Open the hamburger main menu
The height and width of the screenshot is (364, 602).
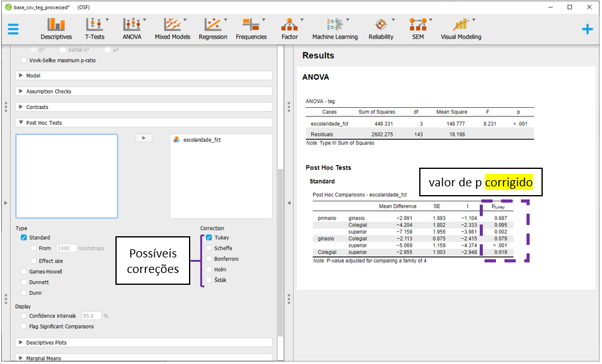[x=13, y=29]
